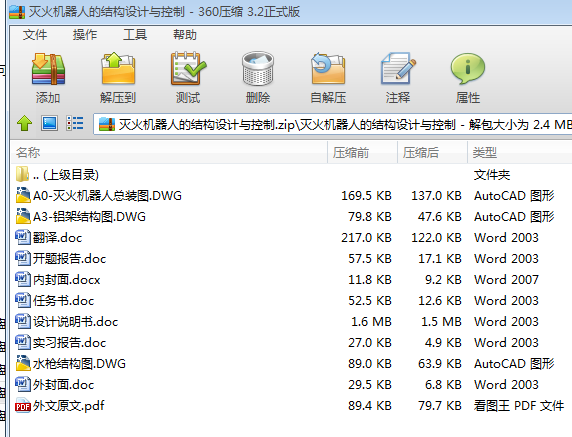Screen dimensions: 572x437
Task: Select file 翻译.doc
Action: (x=291, y=237)
